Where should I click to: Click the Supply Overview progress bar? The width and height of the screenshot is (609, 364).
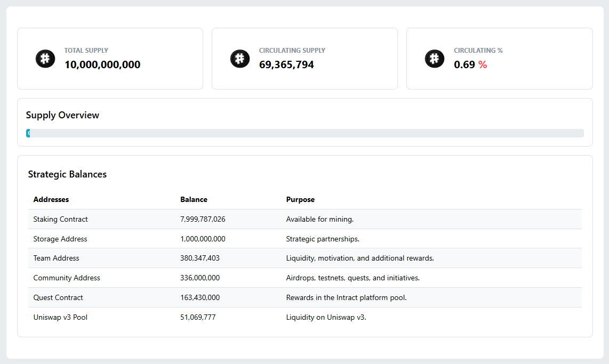click(305, 133)
